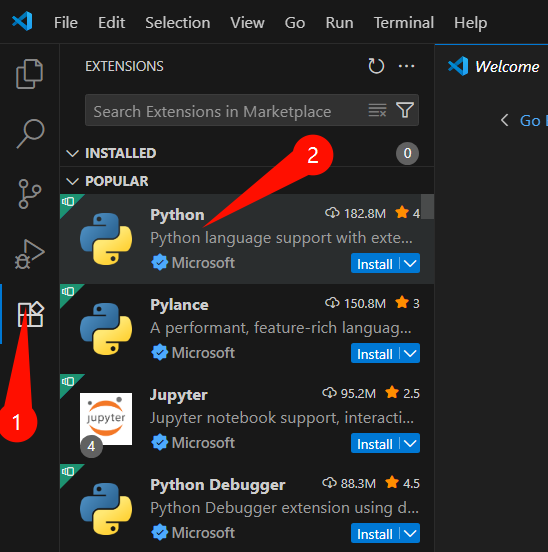The height and width of the screenshot is (552, 548).
Task: Open the filter extensions funnel menu
Action: (405, 110)
